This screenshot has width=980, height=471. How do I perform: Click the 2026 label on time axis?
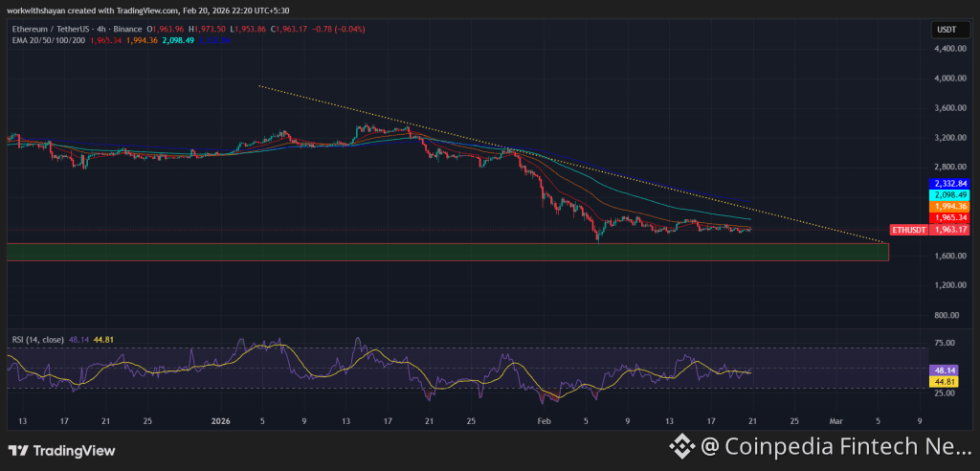pos(221,420)
